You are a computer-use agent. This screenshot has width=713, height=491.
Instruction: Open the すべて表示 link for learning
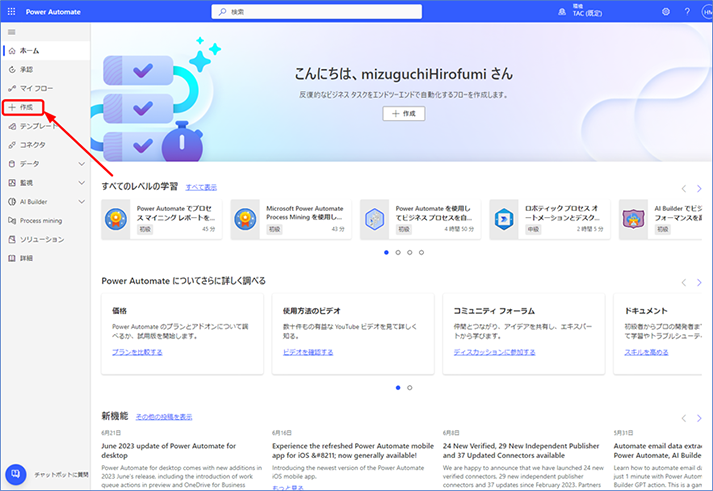click(201, 187)
